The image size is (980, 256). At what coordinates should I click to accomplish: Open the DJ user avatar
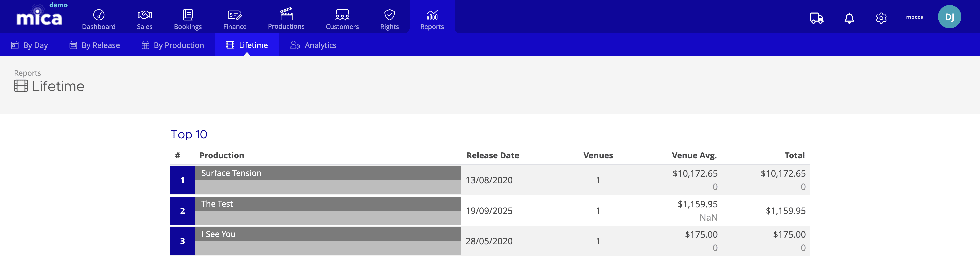pos(949,17)
